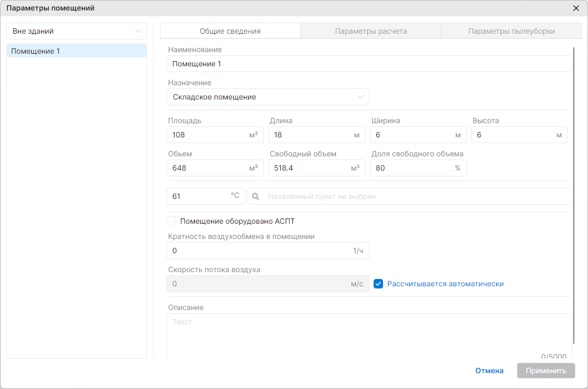The height and width of the screenshot is (389, 588).
Task: Expand the Назначение dropdown Складское помещение
Action: coord(268,97)
